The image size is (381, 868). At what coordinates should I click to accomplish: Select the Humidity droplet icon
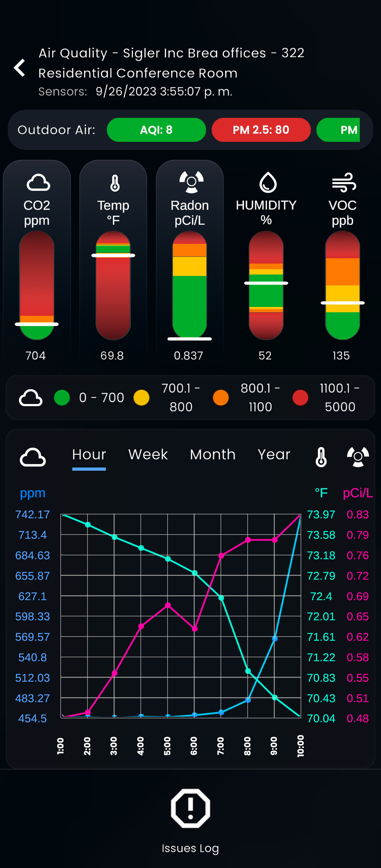[x=268, y=182]
